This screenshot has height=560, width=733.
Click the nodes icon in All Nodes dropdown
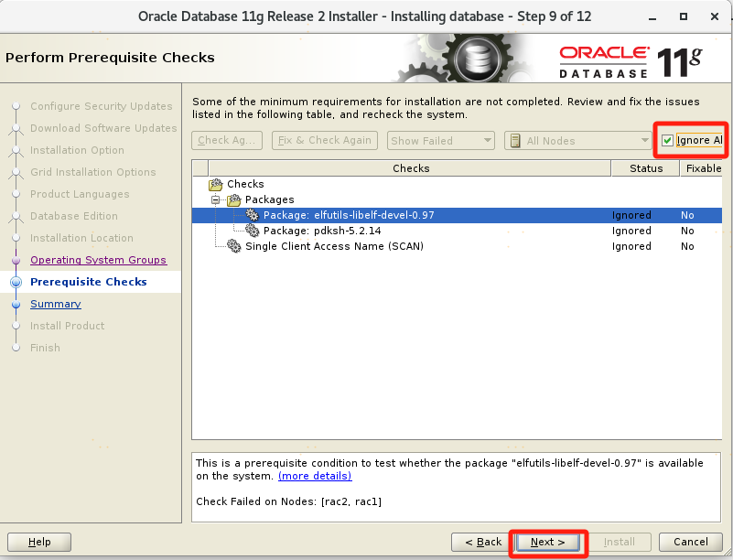point(515,141)
